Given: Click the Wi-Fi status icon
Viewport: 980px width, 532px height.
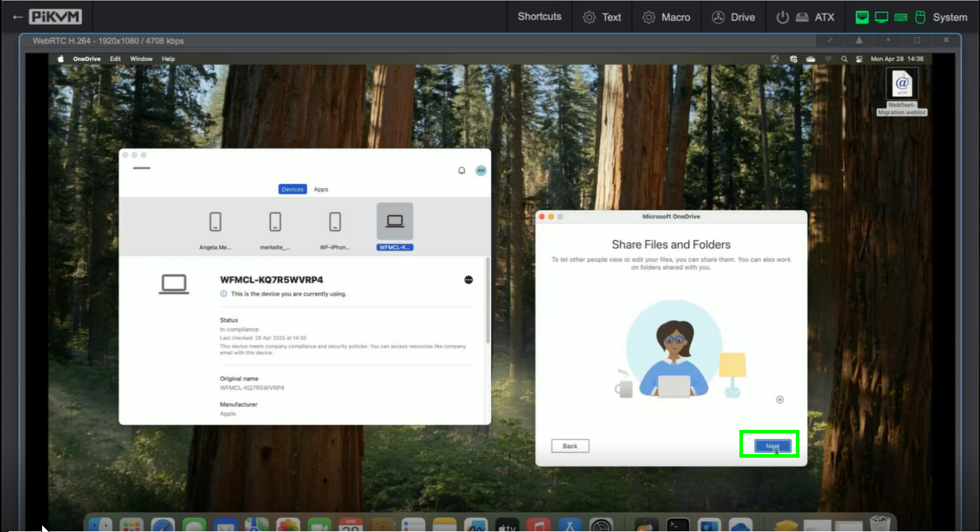Looking at the screenshot, I should 828,59.
